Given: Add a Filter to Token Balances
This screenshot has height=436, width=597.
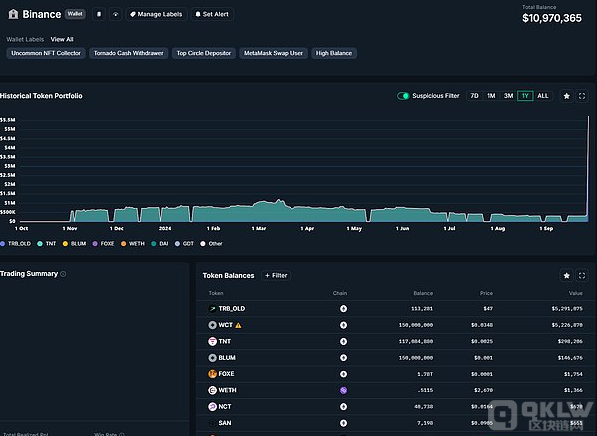Looking at the screenshot, I should (x=276, y=275).
